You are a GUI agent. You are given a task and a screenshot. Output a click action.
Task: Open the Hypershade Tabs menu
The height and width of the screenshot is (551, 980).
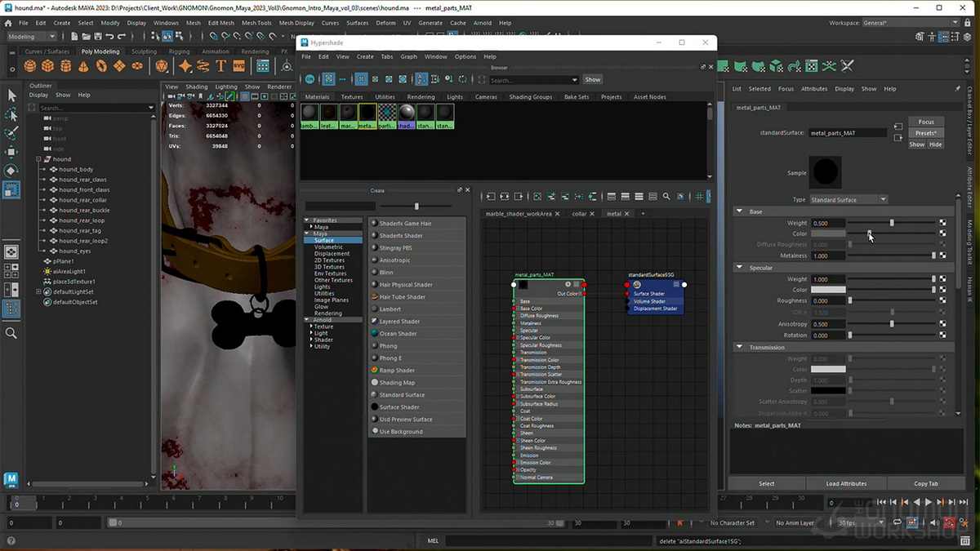(x=386, y=56)
